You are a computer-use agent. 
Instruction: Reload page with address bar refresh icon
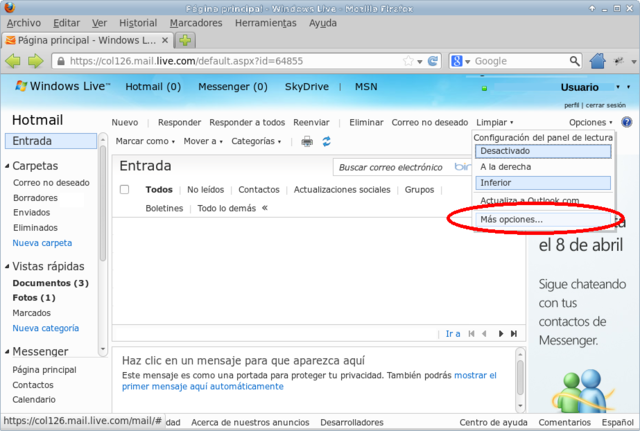click(x=433, y=61)
